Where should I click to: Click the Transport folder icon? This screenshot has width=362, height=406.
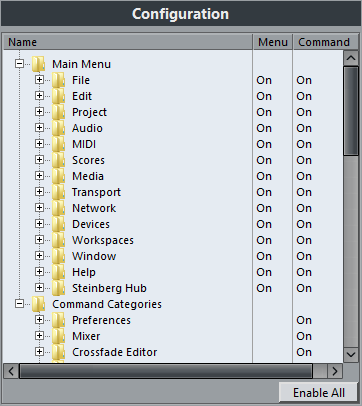click(59, 192)
